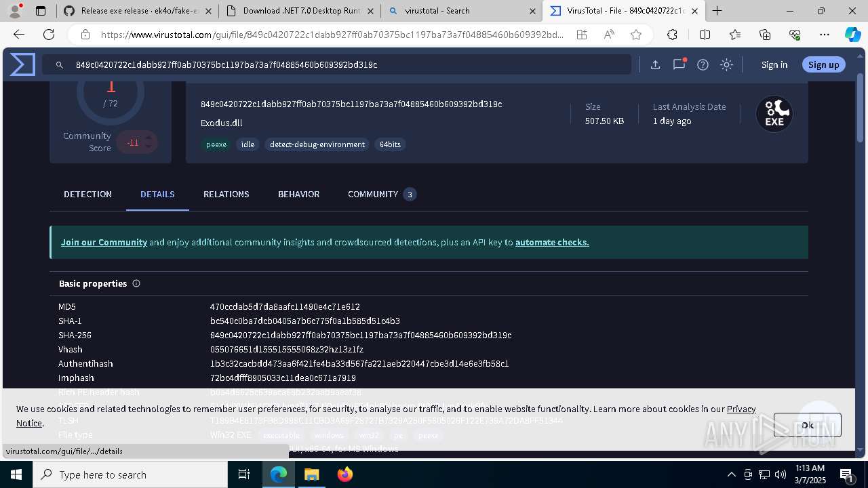The image size is (868, 488).
Task: Click Ok on cookie banner
Action: [807, 425]
